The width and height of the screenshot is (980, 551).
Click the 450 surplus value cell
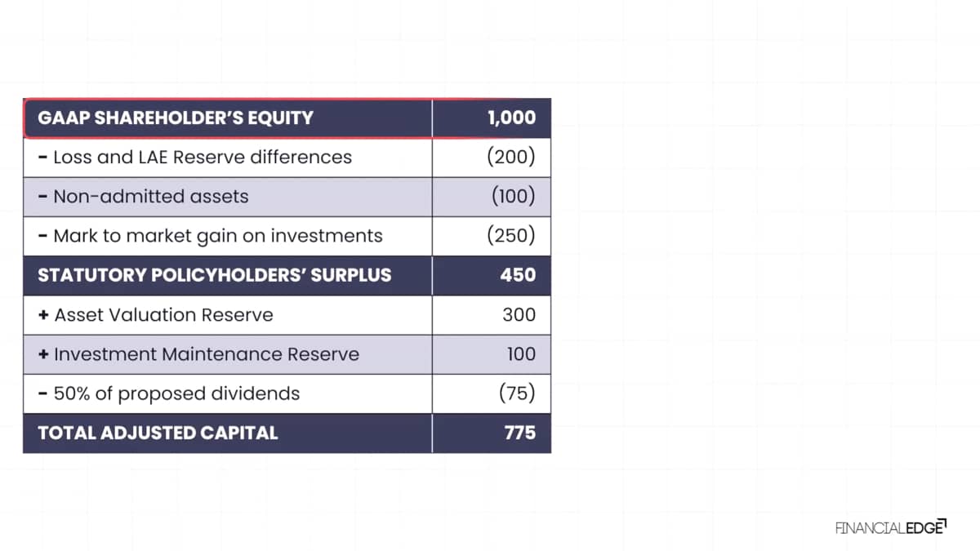click(518, 275)
